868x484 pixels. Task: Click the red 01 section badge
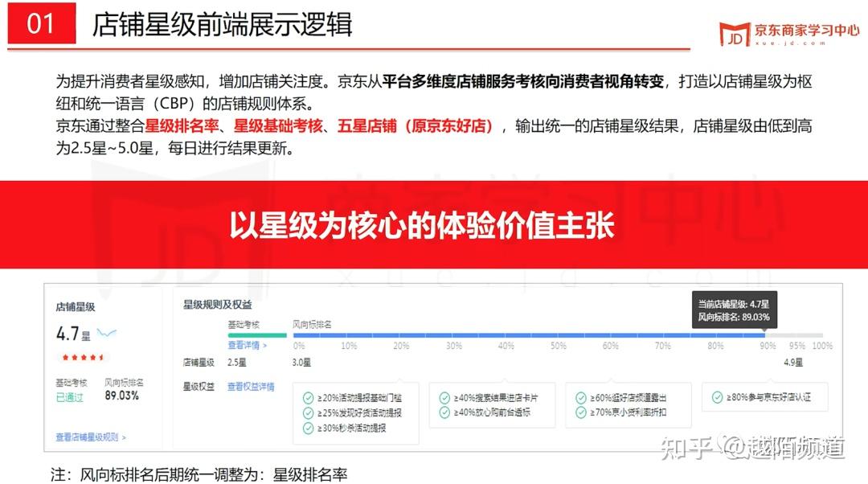click(42, 23)
